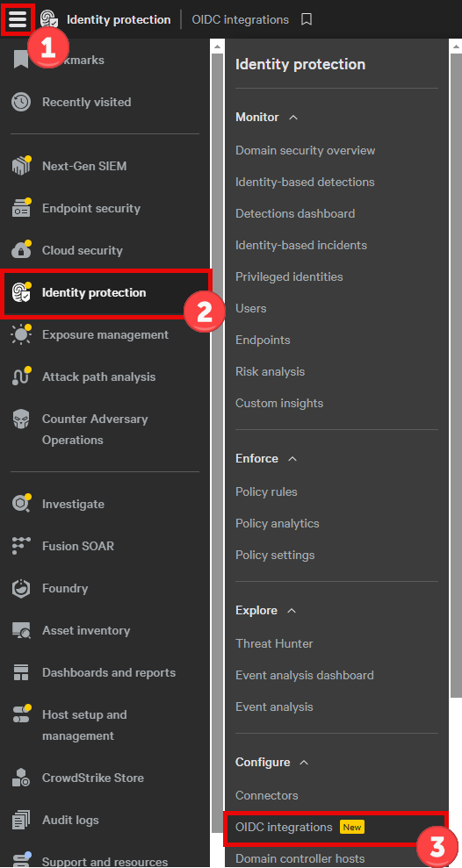The height and width of the screenshot is (868, 462).
Task: Click the Exposure management sun icon
Action: coord(21,334)
